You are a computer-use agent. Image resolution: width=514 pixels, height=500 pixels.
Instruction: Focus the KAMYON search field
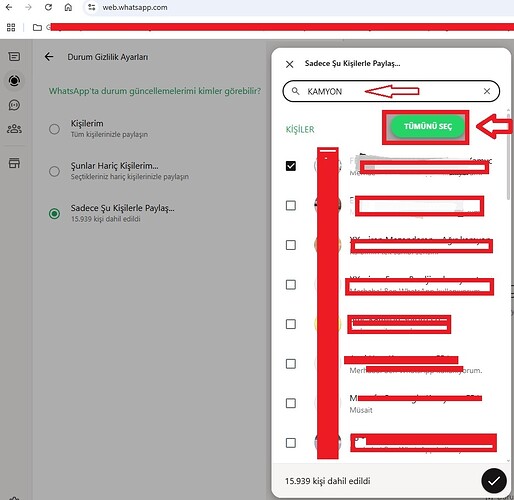click(x=391, y=91)
